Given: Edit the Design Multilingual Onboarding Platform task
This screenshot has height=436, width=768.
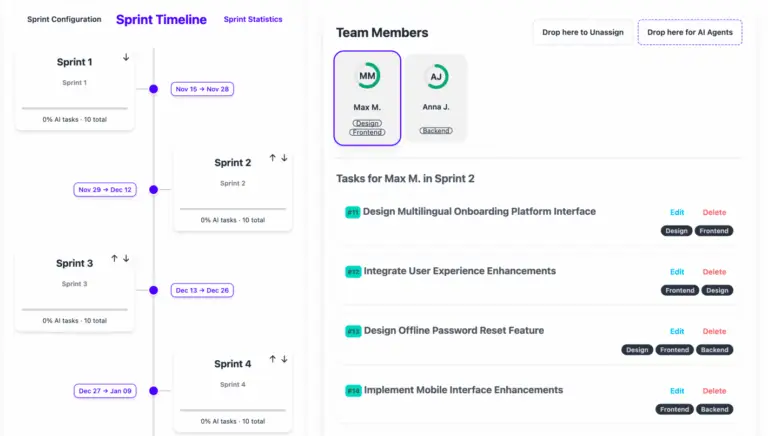Looking at the screenshot, I should pyautogui.click(x=677, y=212).
